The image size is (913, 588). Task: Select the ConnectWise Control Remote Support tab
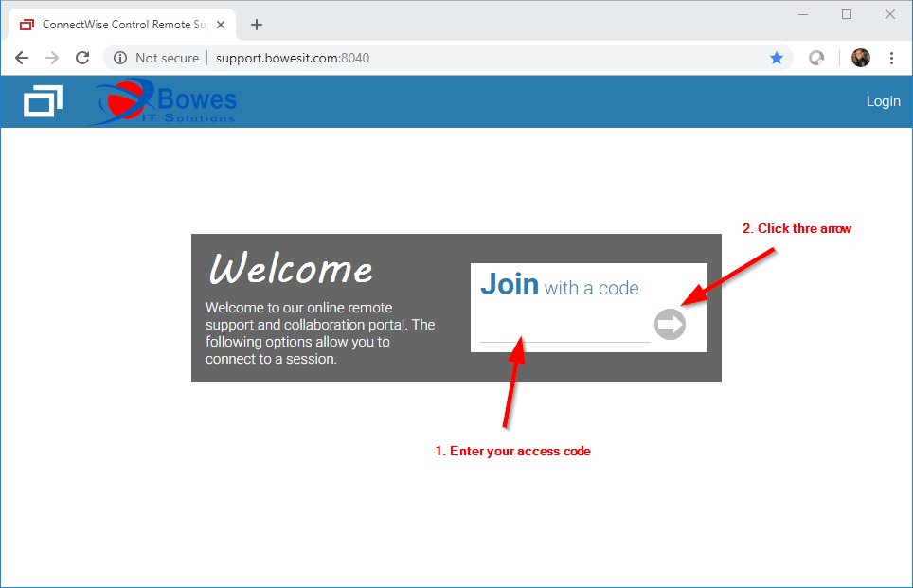(122, 25)
